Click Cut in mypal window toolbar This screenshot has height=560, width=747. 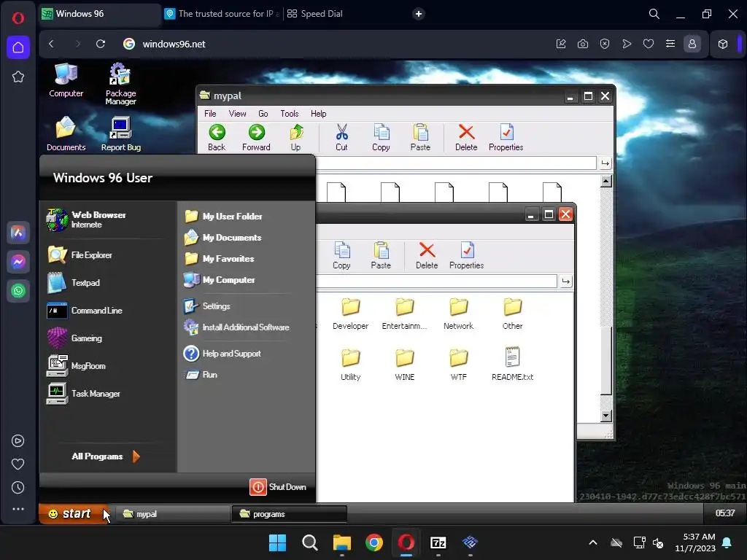coord(341,138)
